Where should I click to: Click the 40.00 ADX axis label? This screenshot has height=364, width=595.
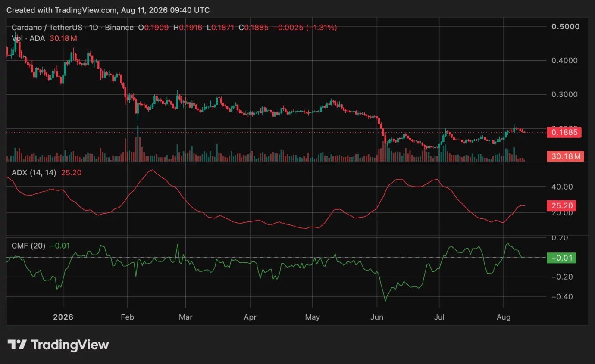[x=563, y=187]
